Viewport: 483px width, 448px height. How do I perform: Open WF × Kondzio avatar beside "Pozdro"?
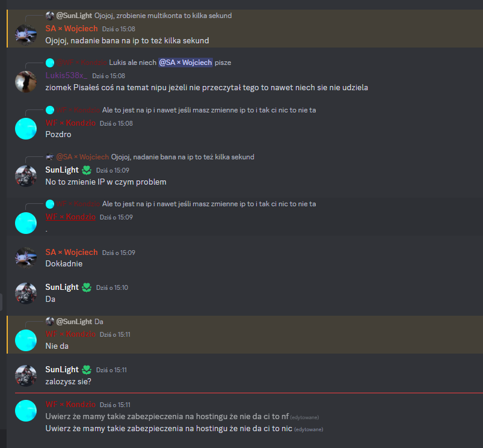tap(26, 129)
